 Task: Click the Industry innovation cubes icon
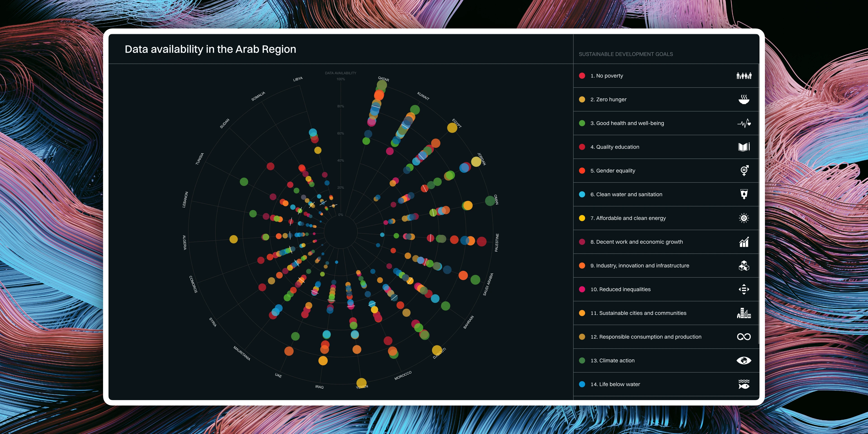point(744,266)
